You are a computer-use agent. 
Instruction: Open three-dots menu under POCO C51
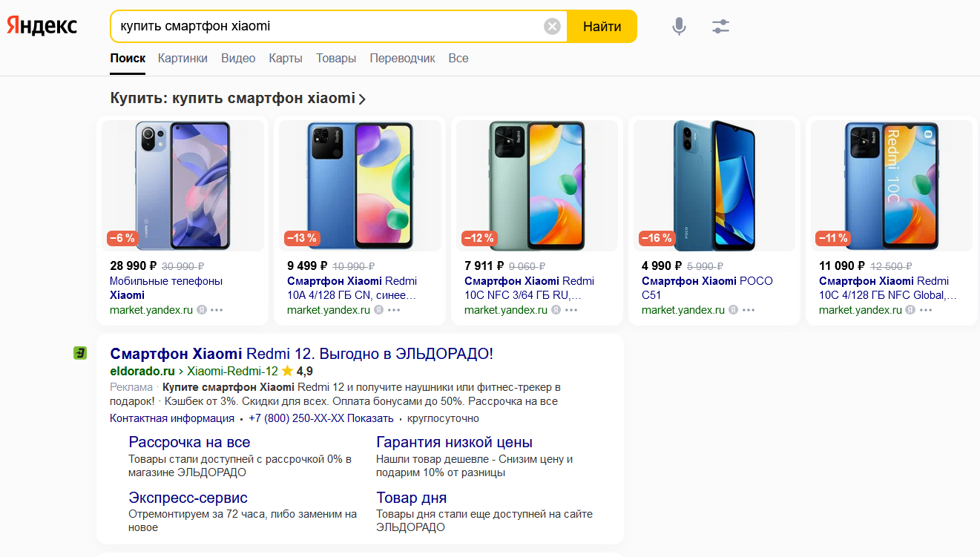point(749,310)
